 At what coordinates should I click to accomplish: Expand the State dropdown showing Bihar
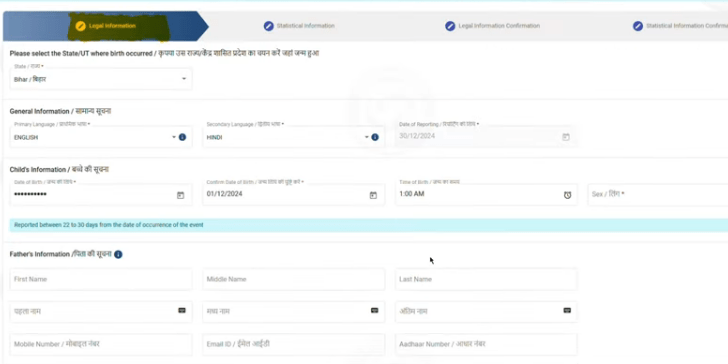[101, 79]
